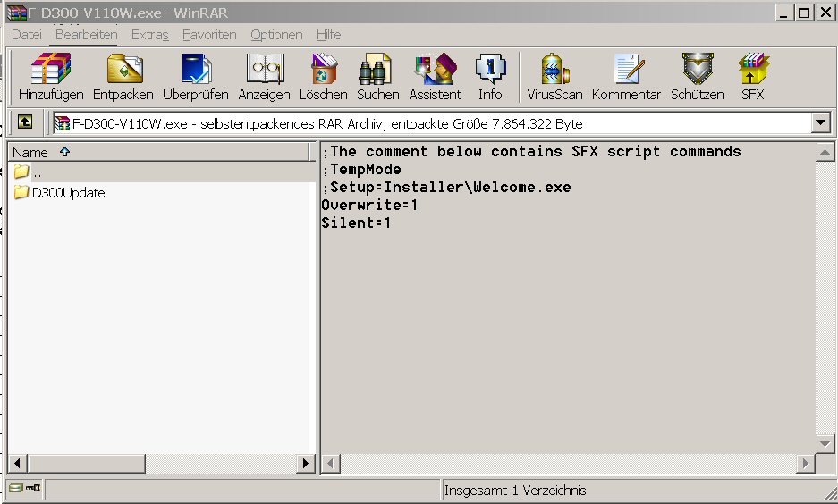Select the D300Update folder icon
This screenshot has width=838, height=504.
coord(21,191)
